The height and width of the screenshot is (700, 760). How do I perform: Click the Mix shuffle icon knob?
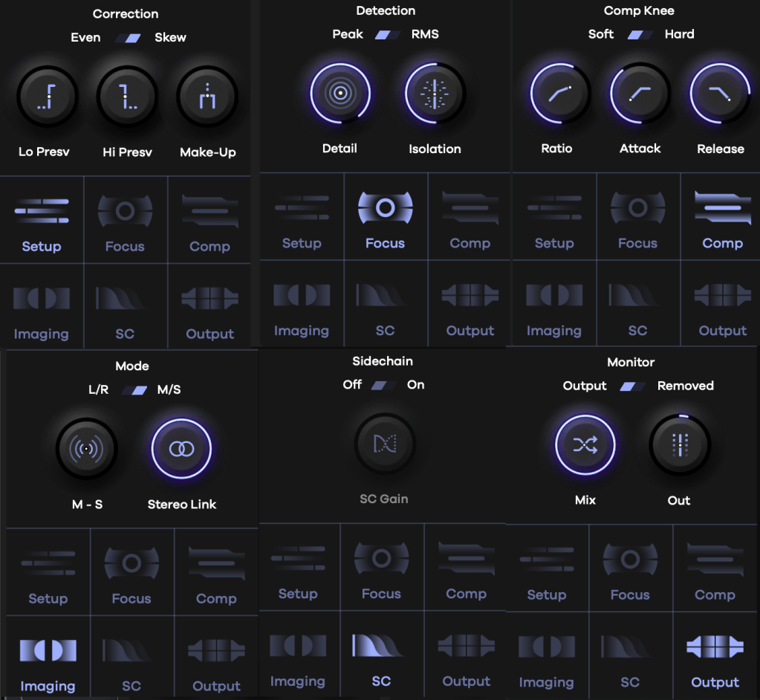click(585, 445)
